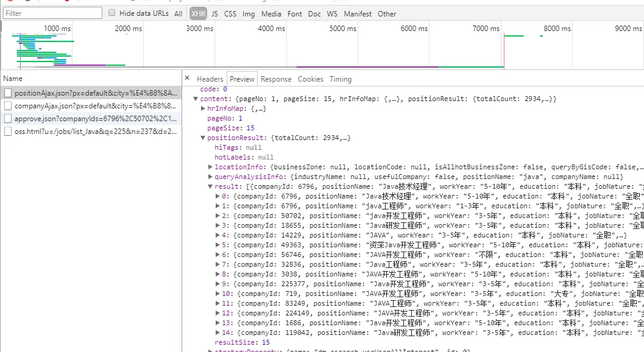
Task: Expand result item 1 (java工程师)
Action: click(x=218, y=206)
